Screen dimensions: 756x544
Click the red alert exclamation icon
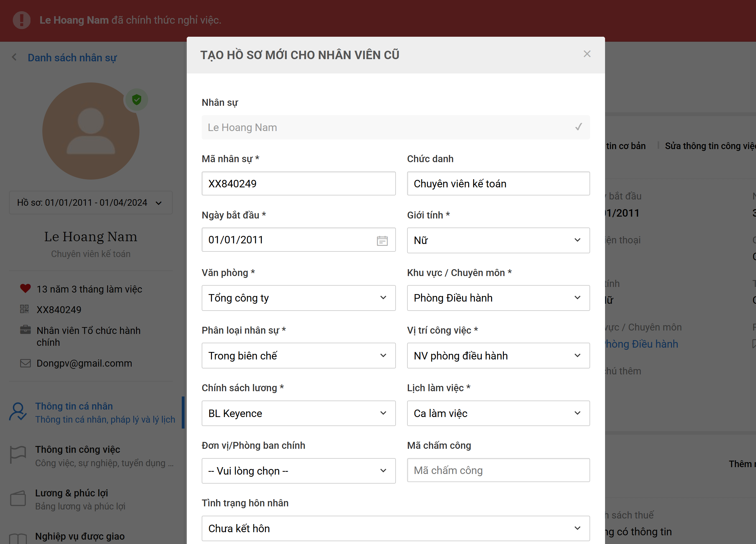coord(22,20)
